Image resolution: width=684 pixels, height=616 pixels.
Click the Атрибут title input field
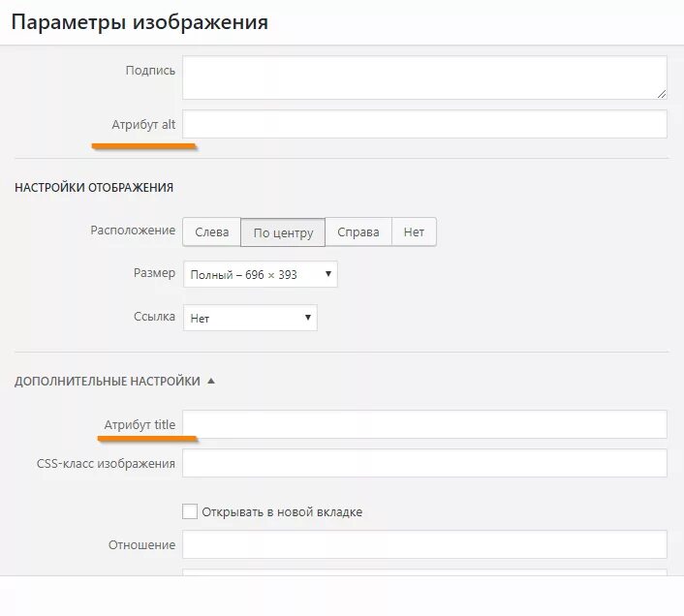click(x=424, y=424)
